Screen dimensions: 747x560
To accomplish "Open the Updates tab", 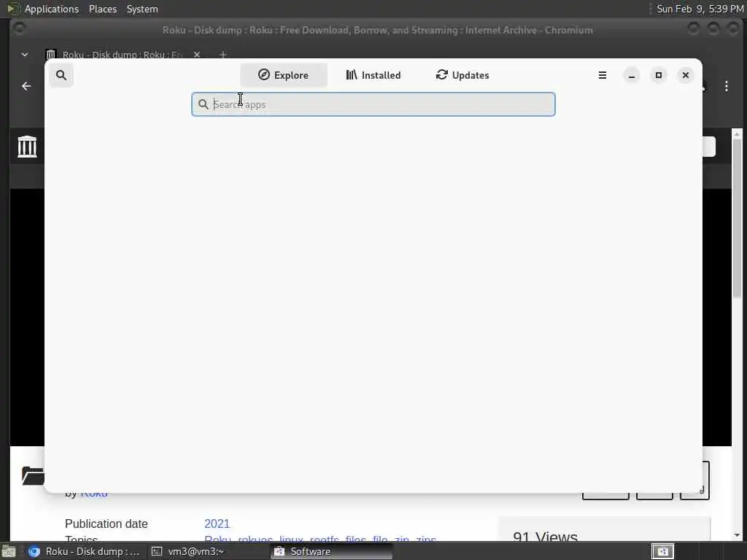I will (x=462, y=75).
